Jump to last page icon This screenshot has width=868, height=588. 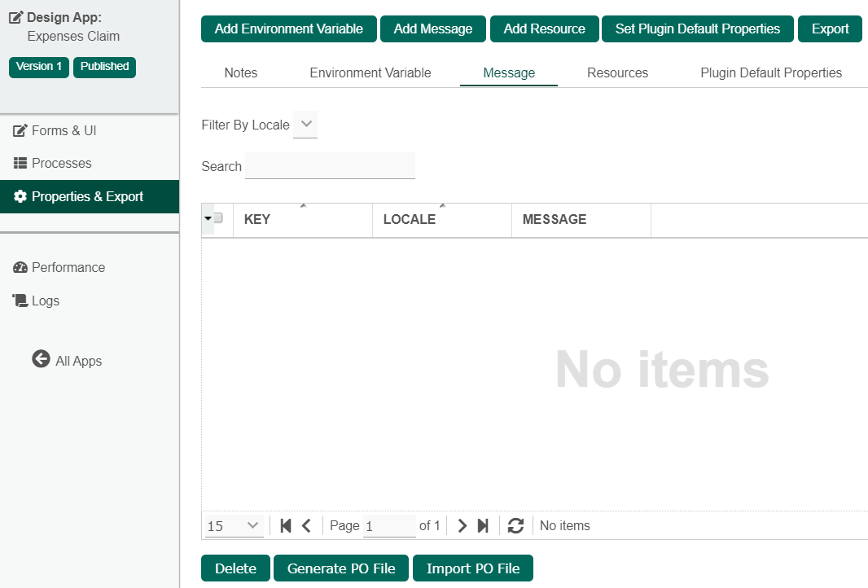pyautogui.click(x=483, y=526)
